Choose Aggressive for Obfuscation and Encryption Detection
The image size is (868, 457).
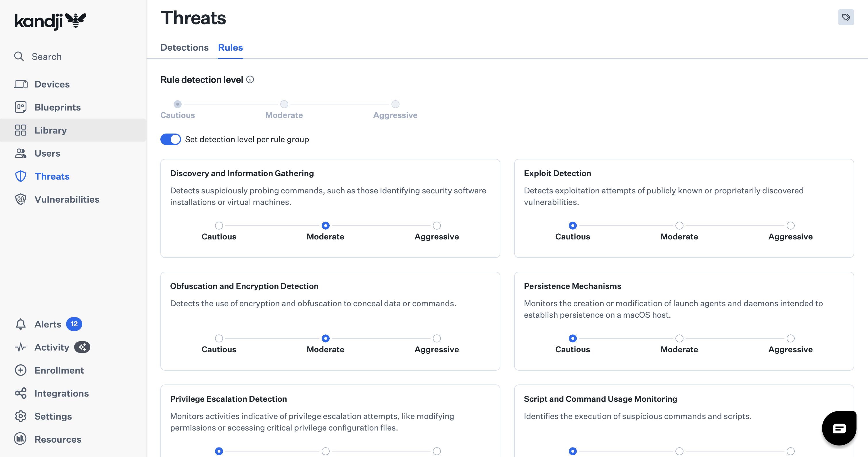pos(437,338)
